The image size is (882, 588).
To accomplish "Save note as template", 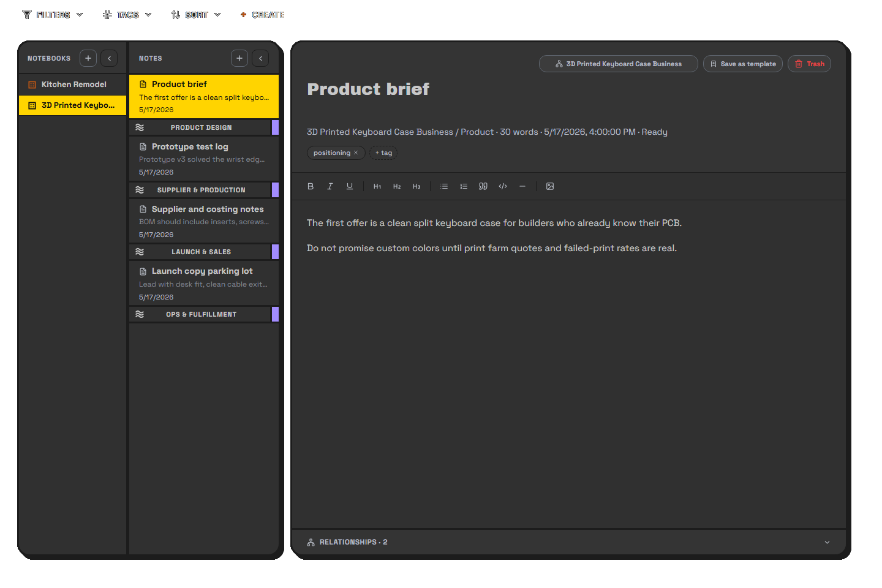I will click(742, 64).
